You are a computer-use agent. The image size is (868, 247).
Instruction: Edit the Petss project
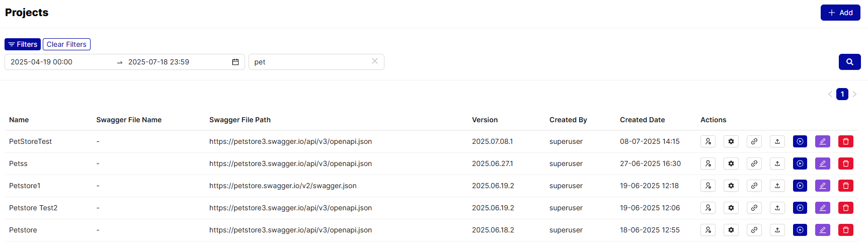(x=822, y=163)
